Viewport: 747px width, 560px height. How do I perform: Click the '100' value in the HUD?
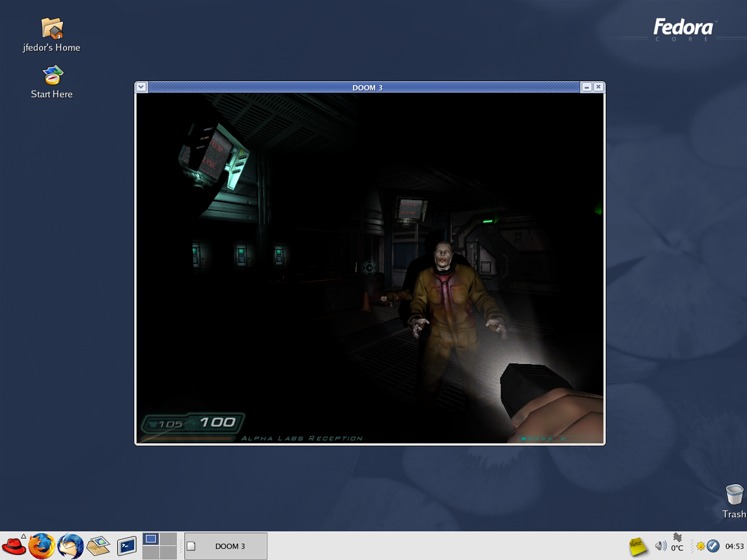(218, 422)
